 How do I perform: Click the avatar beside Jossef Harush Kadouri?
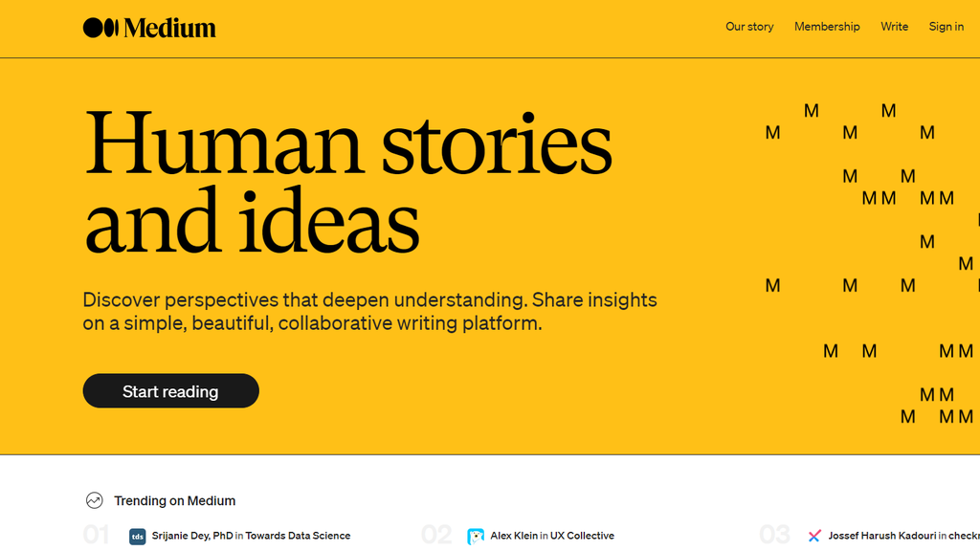tap(814, 536)
